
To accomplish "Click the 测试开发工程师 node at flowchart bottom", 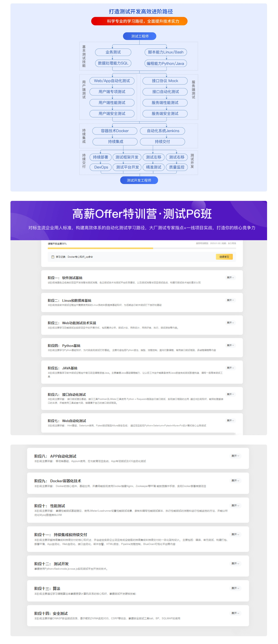I will (x=139, y=180).
